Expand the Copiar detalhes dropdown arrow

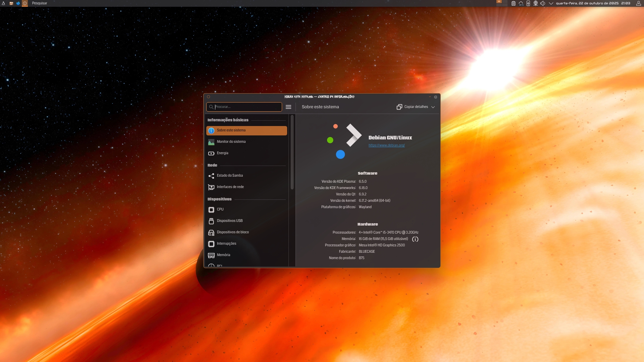[x=433, y=107]
